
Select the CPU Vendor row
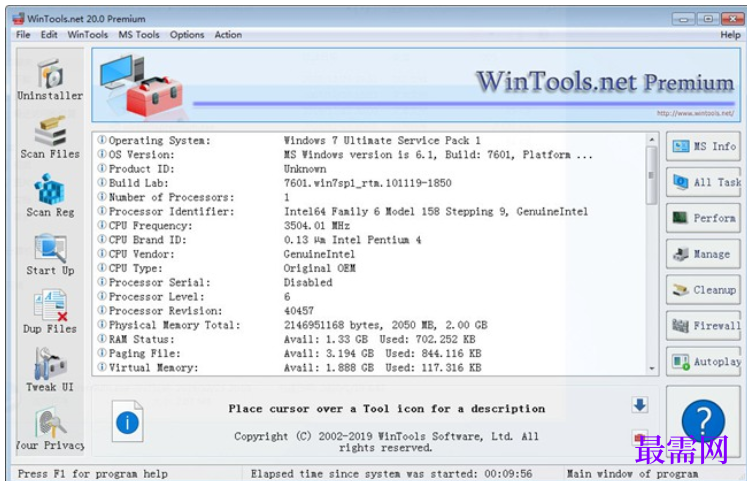(369, 254)
